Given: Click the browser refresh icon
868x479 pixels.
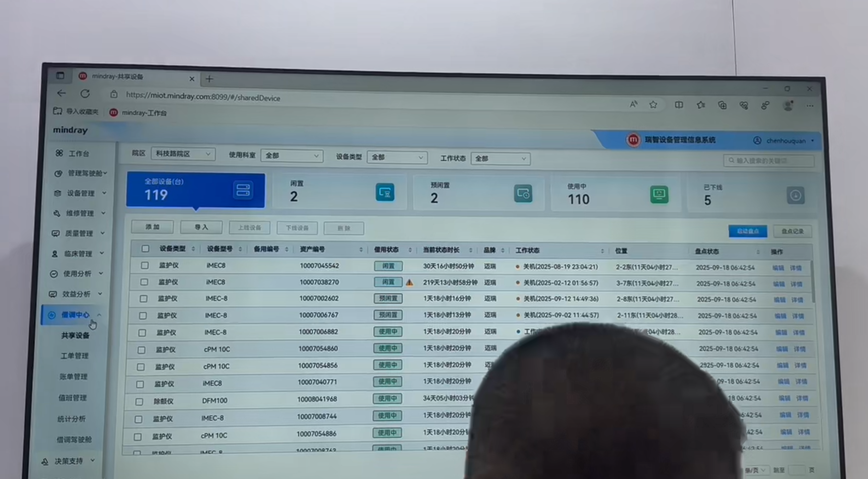Looking at the screenshot, I should 85,94.
